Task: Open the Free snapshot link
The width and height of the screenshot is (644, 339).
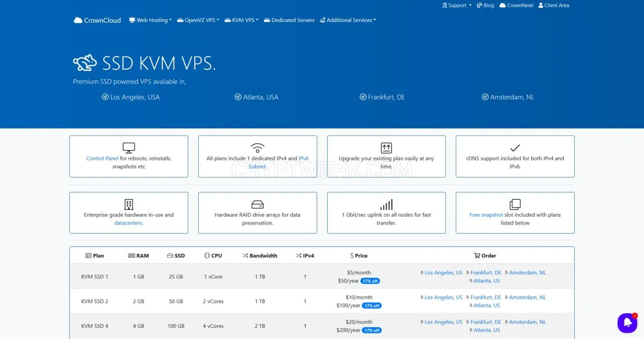Action: (486, 215)
